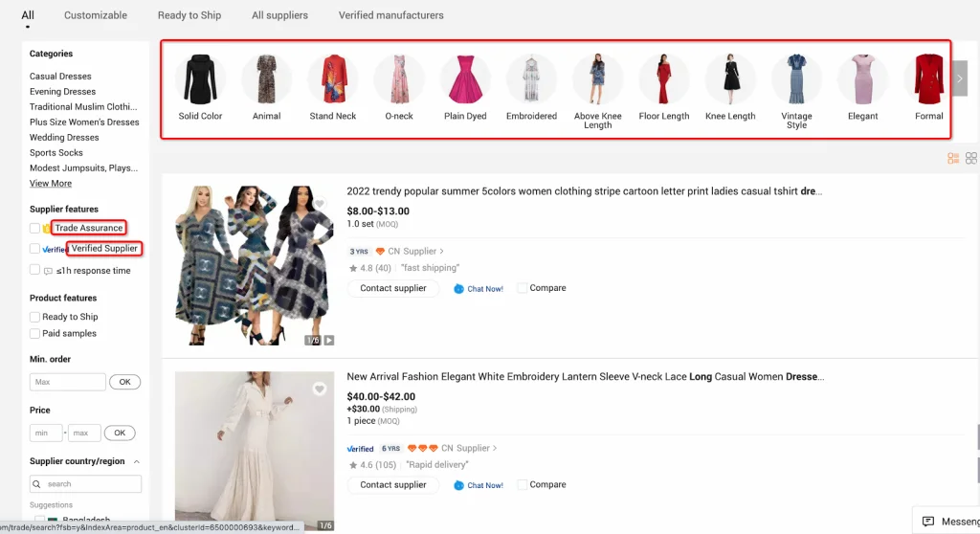The width and height of the screenshot is (980, 534).
Task: Add white lace dress to favorites
Action: point(320,389)
